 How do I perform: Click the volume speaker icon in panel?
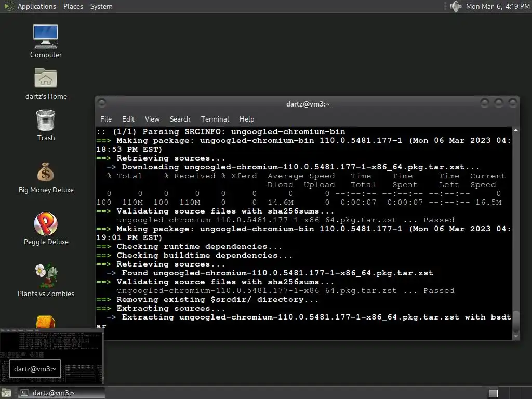[x=456, y=6]
